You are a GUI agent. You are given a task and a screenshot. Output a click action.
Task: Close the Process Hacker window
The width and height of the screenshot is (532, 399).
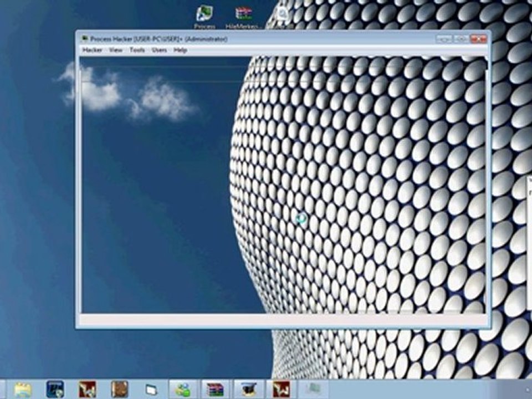[478, 39]
